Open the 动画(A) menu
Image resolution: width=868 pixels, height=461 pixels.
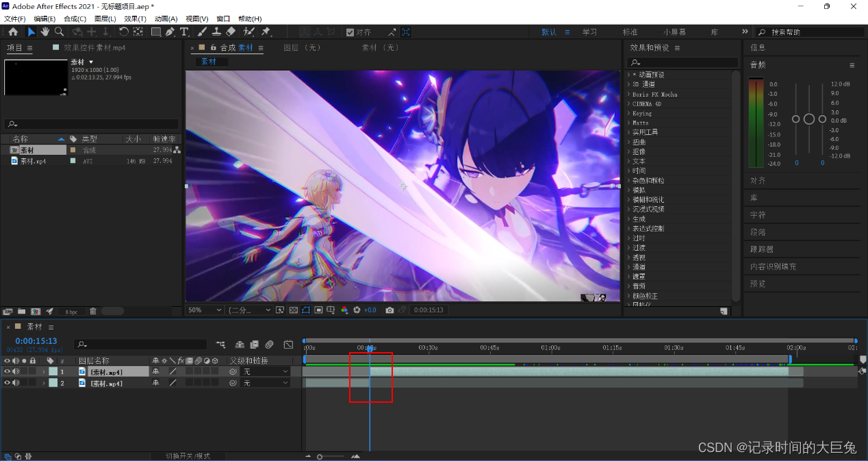[x=166, y=19]
